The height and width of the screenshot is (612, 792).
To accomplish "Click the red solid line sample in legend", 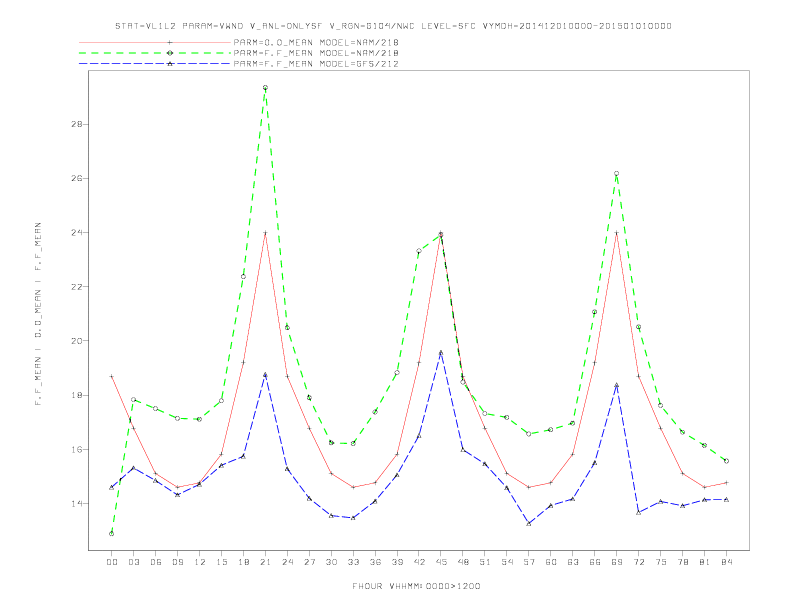I will (155, 42).
